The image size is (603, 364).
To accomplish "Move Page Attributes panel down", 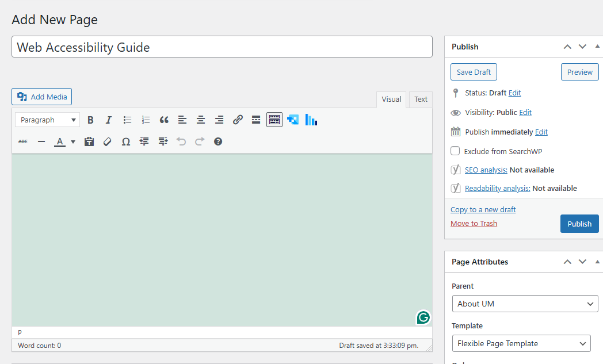I will [583, 262].
